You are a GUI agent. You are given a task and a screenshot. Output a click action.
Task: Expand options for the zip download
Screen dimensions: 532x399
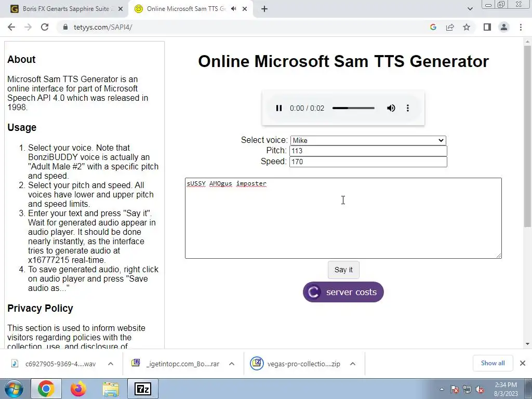pyautogui.click(x=353, y=364)
